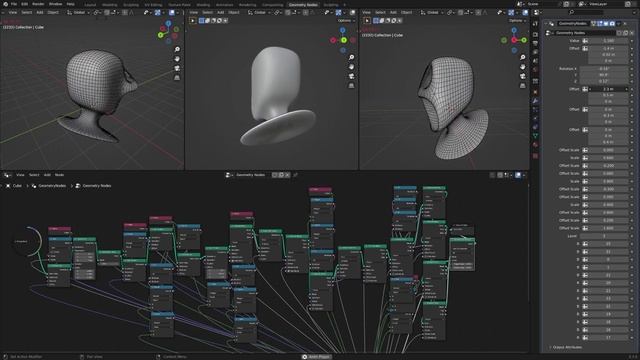Switch perspective/orthographic icon in middle viewport
The width and height of the screenshot is (640, 360).
[351, 86]
